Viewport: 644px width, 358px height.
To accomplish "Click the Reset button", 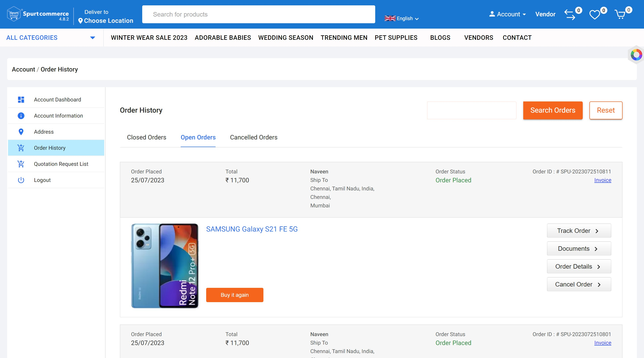I will 606,110.
